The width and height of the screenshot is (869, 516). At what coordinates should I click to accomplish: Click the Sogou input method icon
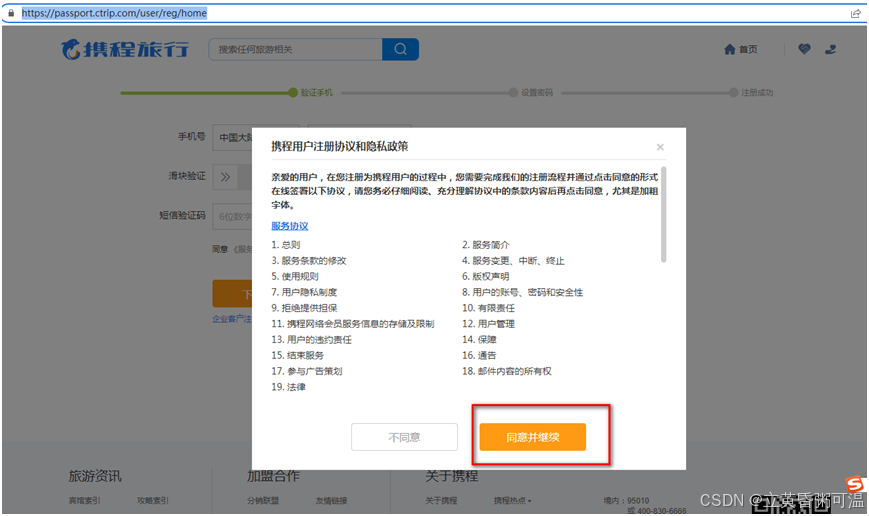[854, 484]
